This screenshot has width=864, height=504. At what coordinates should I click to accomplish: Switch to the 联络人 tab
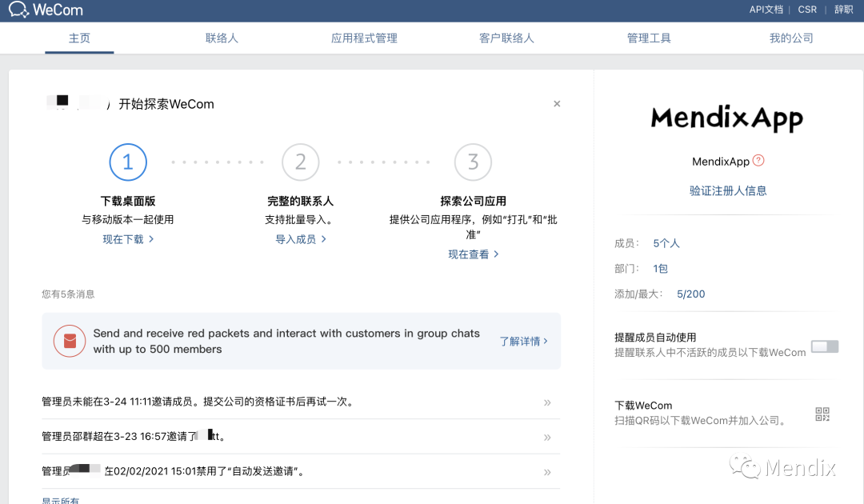[x=222, y=38]
